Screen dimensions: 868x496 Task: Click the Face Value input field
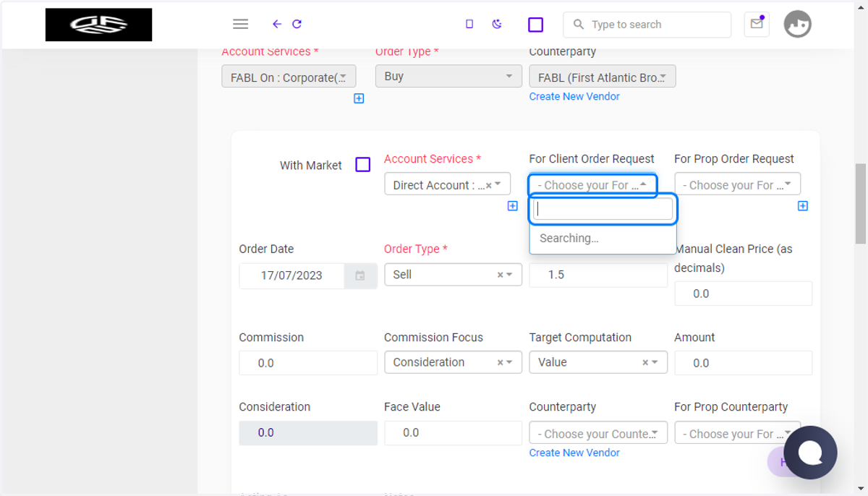[453, 432]
